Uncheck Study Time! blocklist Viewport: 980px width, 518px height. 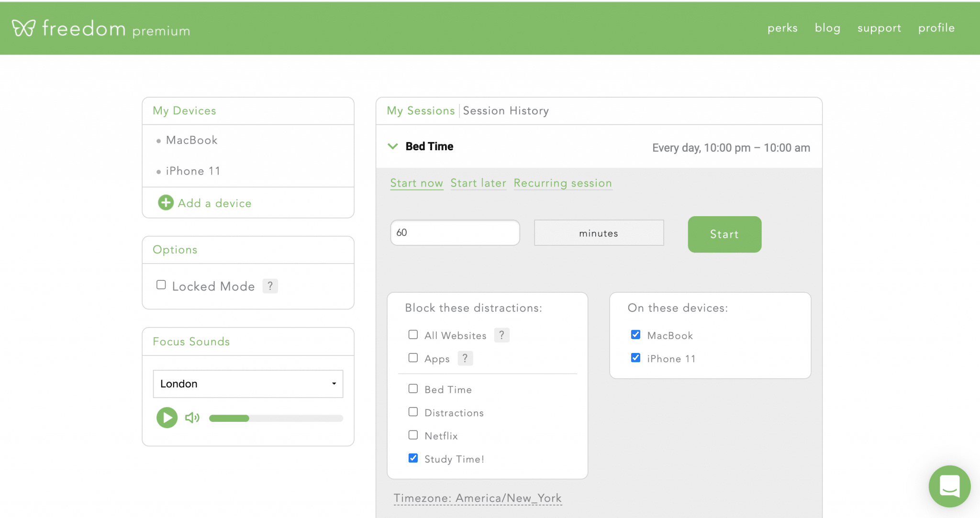(x=412, y=458)
